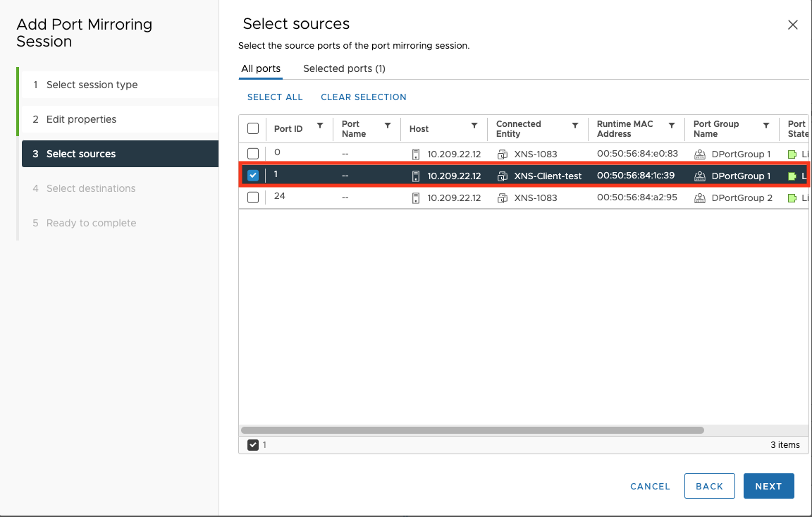The image size is (812, 517).
Task: Check the box for Port ID 0
Action: tap(253, 154)
